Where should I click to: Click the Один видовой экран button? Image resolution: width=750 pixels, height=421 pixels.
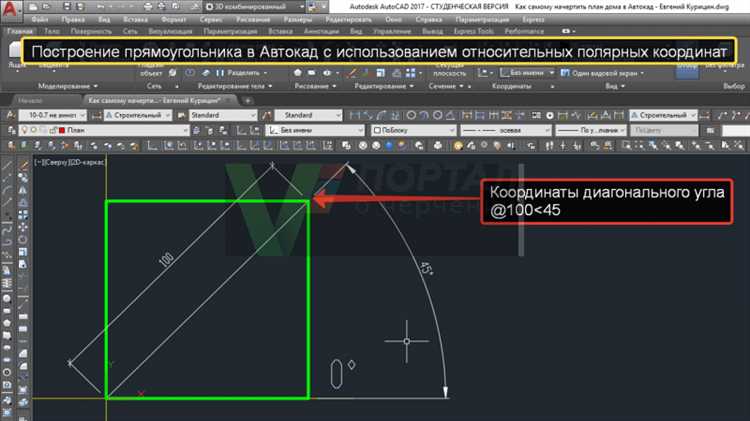tap(594, 73)
